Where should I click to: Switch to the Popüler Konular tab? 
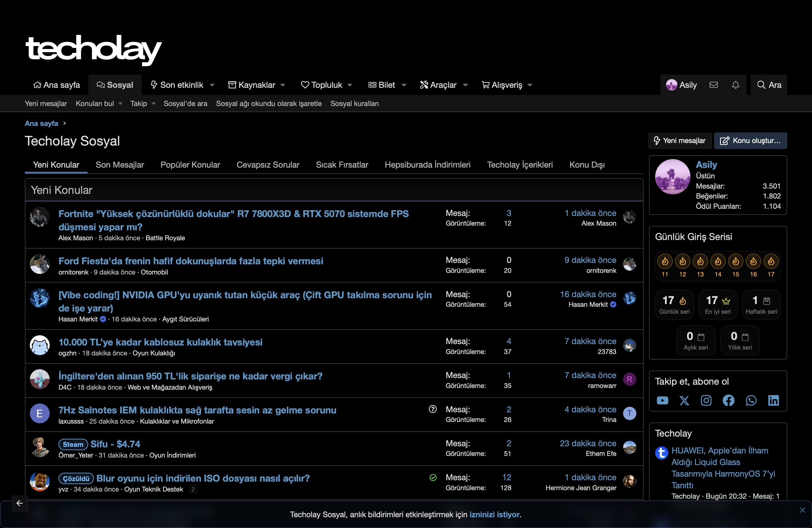(x=190, y=165)
